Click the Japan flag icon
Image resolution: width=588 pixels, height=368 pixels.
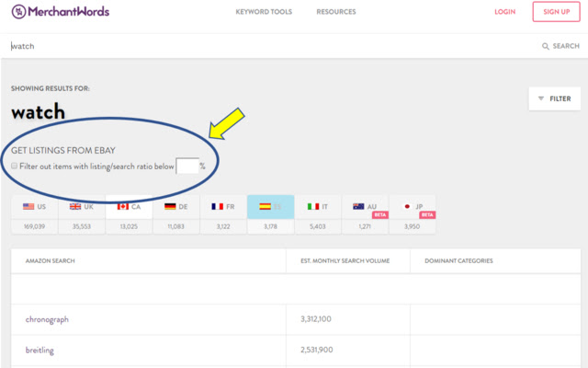point(407,206)
